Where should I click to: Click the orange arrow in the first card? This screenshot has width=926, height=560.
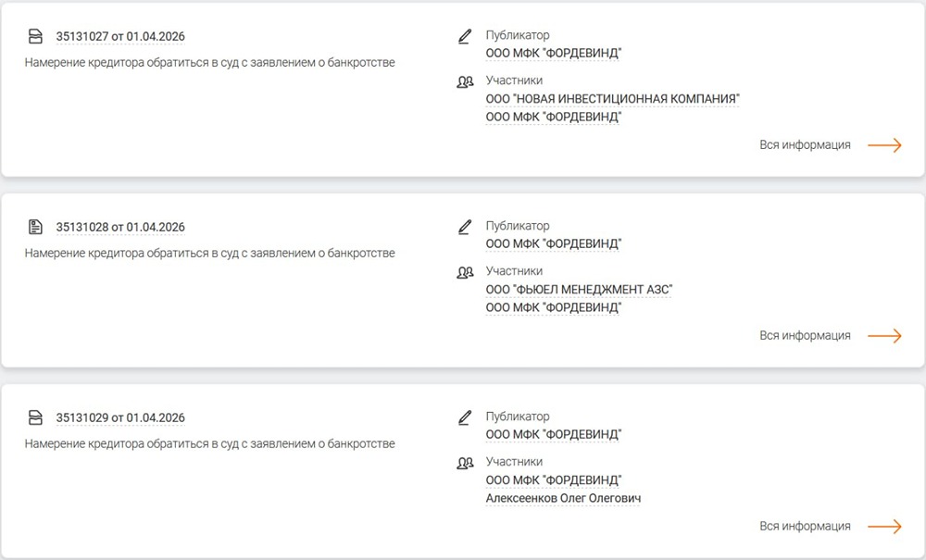point(885,144)
